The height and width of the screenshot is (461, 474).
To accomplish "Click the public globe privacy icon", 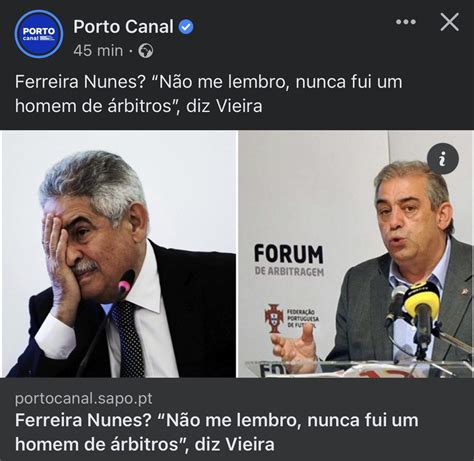I will (x=146, y=51).
